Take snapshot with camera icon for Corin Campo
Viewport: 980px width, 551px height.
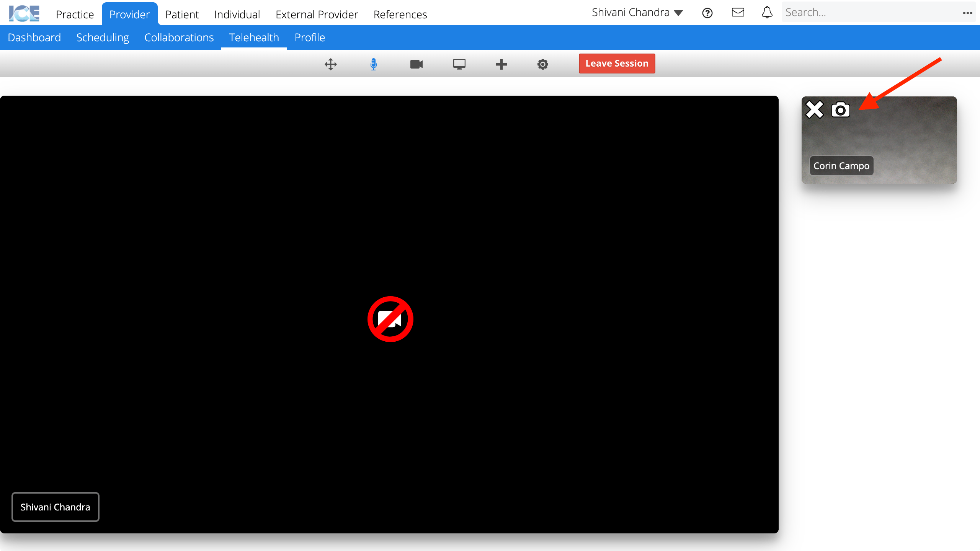click(x=840, y=110)
